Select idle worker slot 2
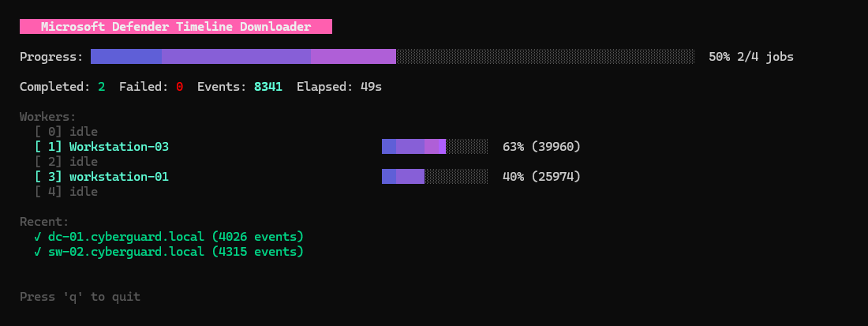 [x=66, y=162]
